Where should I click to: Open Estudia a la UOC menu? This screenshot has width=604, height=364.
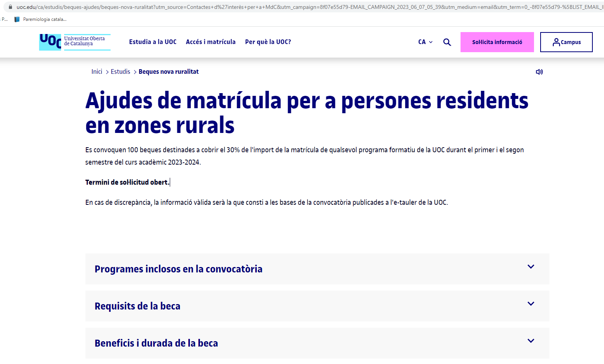(153, 42)
